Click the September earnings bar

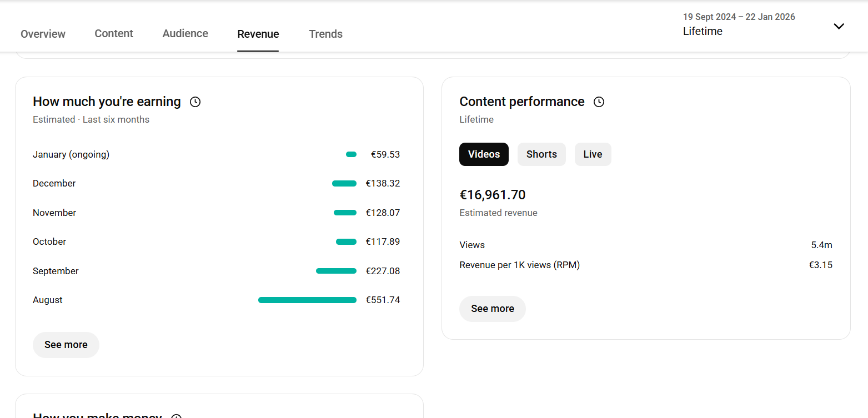coord(336,271)
